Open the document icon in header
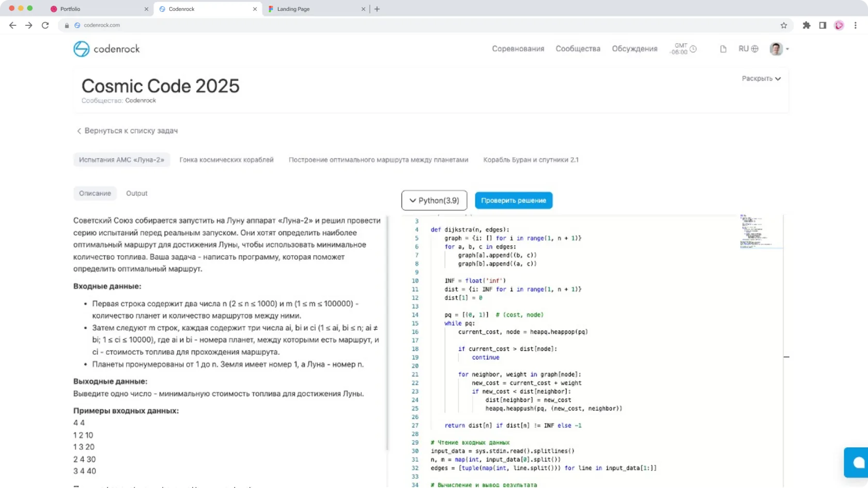Viewport: 868px width, 488px height. (x=723, y=49)
